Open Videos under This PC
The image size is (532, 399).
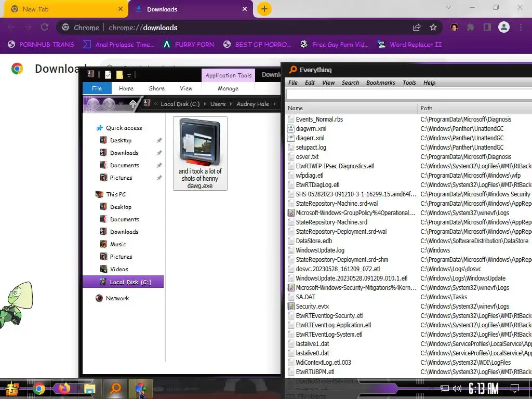coord(119,269)
